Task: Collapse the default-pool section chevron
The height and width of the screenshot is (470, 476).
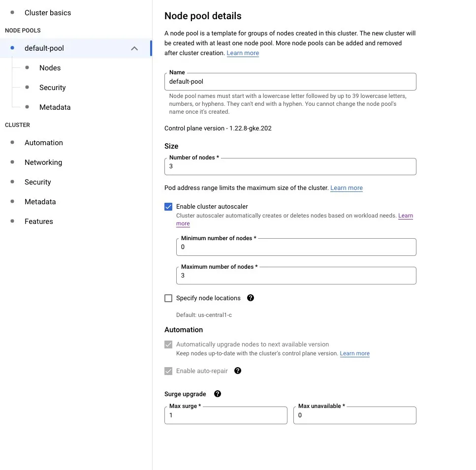Action: [x=134, y=48]
